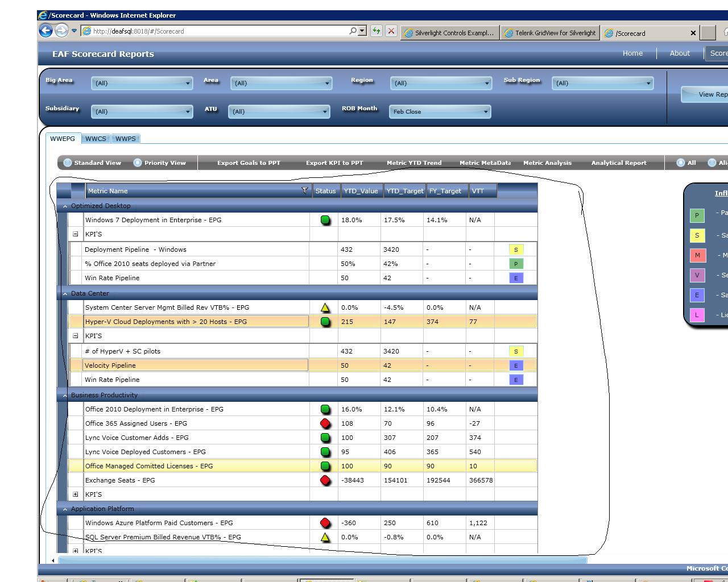This screenshot has height=582, width=728.
Task: Open the ROB Month dropdown showing Feb Close
Action: coord(440,111)
